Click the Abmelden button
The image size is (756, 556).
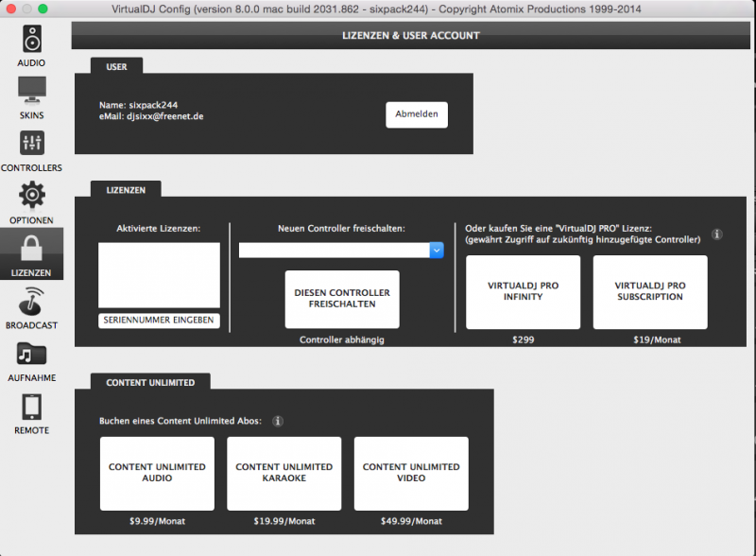(x=417, y=114)
